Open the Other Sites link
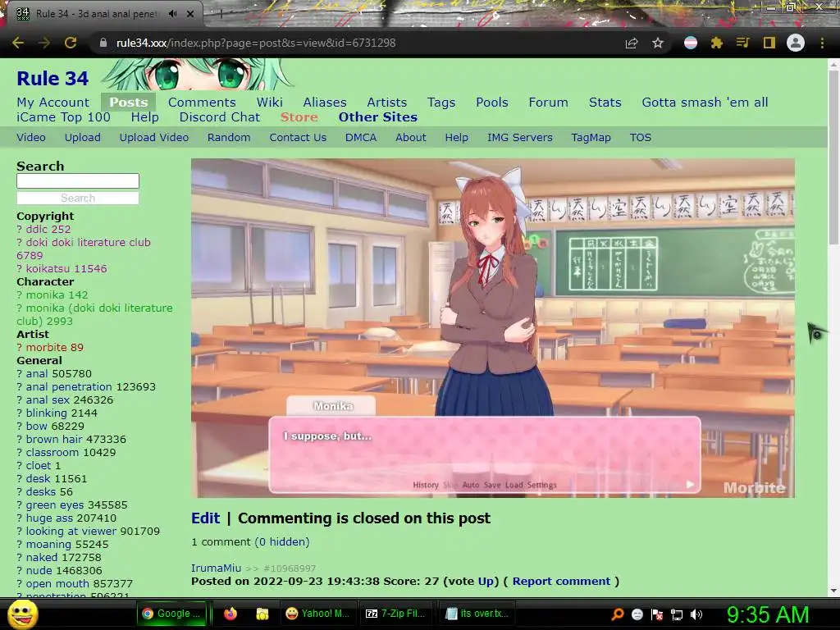This screenshot has height=630, width=840. pyautogui.click(x=377, y=117)
